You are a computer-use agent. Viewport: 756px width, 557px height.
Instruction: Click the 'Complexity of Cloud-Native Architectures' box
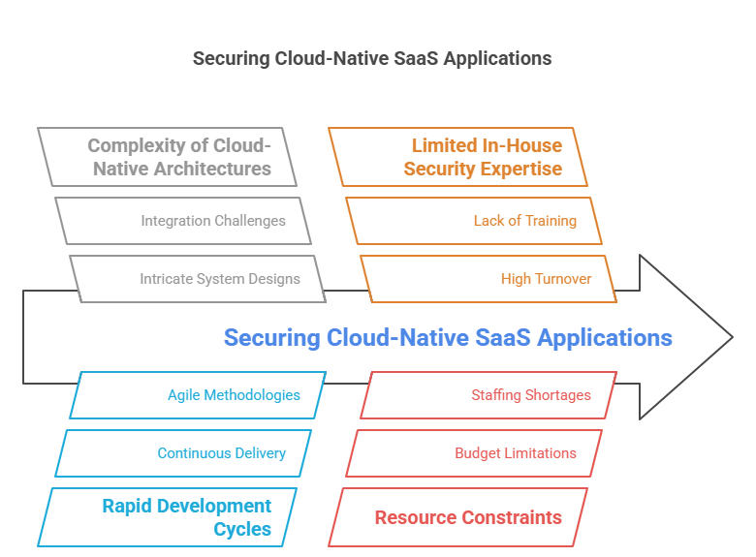(167, 157)
